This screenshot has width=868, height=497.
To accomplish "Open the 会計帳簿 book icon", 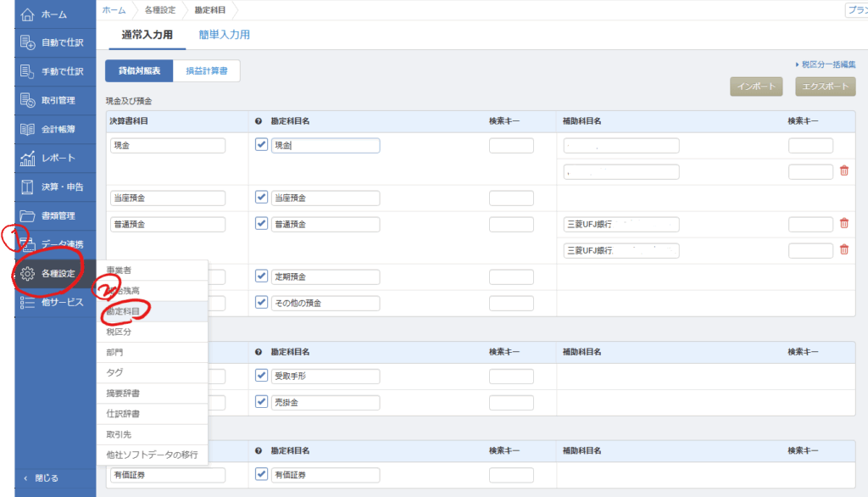I will [x=27, y=129].
